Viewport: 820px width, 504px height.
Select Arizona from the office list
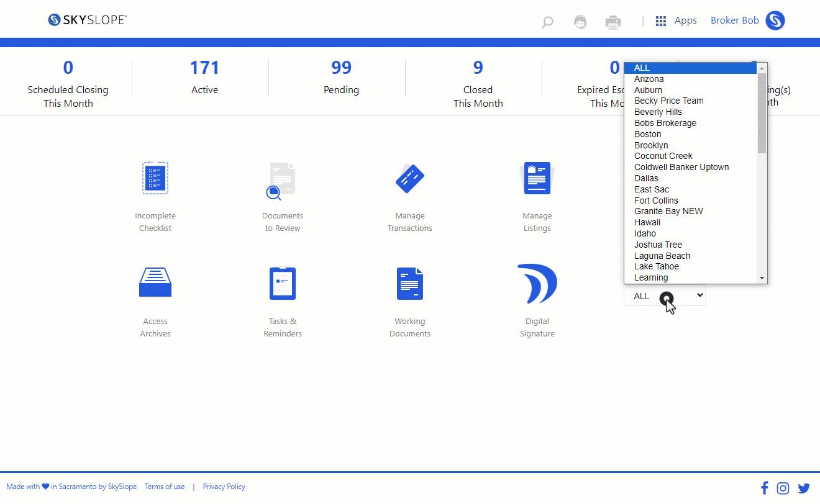[x=691, y=79]
